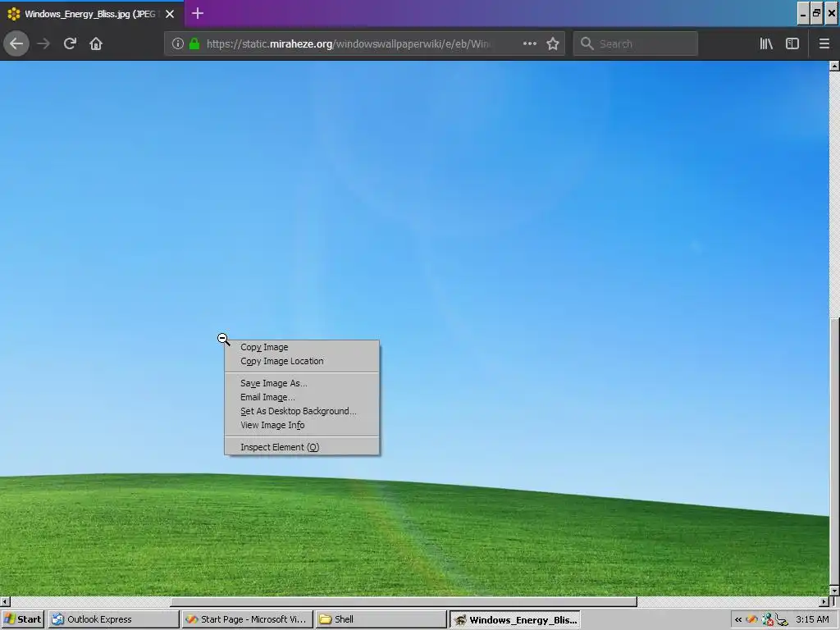Go back using the browser back arrow
The height and width of the screenshot is (630, 840).
point(16,43)
